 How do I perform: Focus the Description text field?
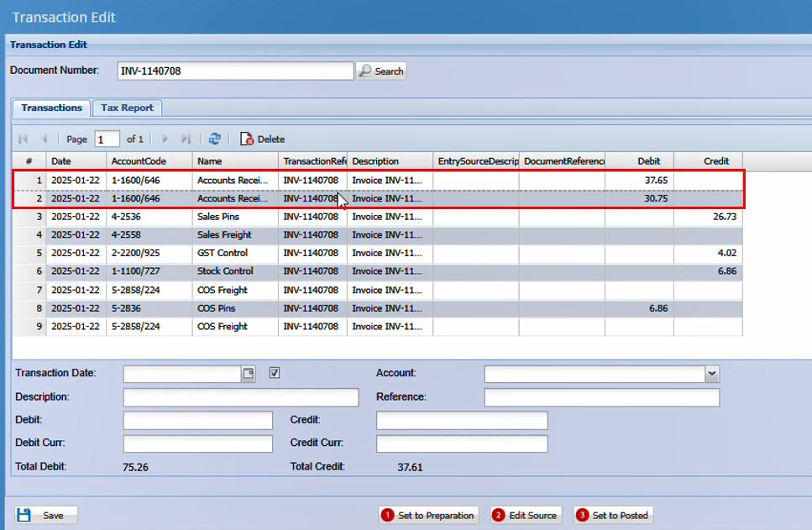tap(240, 397)
